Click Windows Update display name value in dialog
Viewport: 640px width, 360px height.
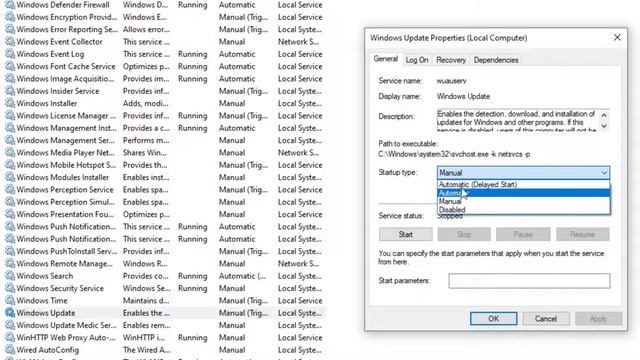point(463,96)
